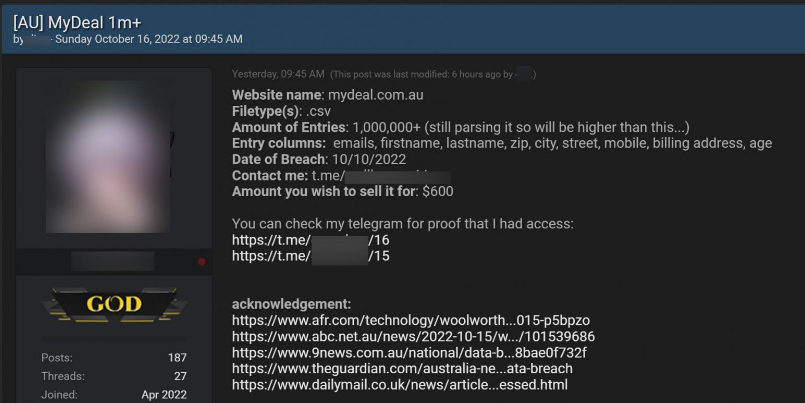Click the blurred author name in thread header
This screenshot has height=403, width=805.
pos(36,39)
